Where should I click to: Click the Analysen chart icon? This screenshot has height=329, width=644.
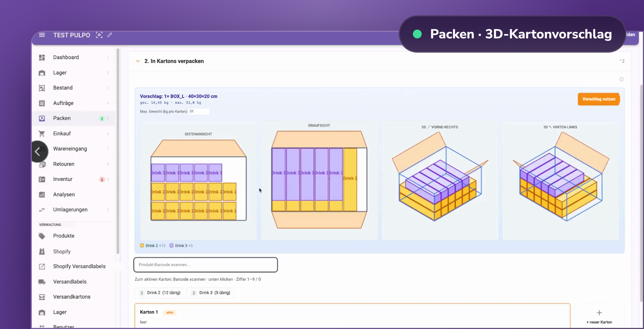tap(42, 194)
